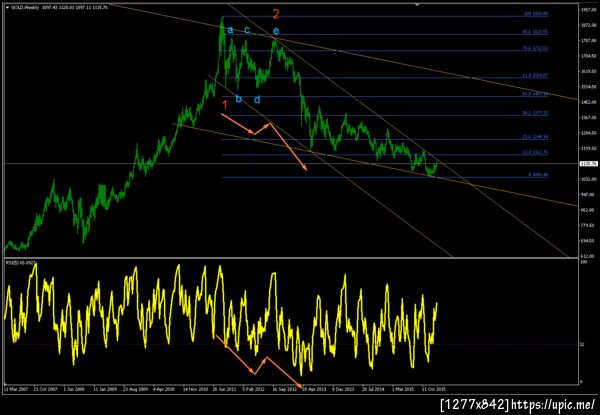Click the 26 Jun 2011 date label
The image size is (600, 415).
[224, 389]
